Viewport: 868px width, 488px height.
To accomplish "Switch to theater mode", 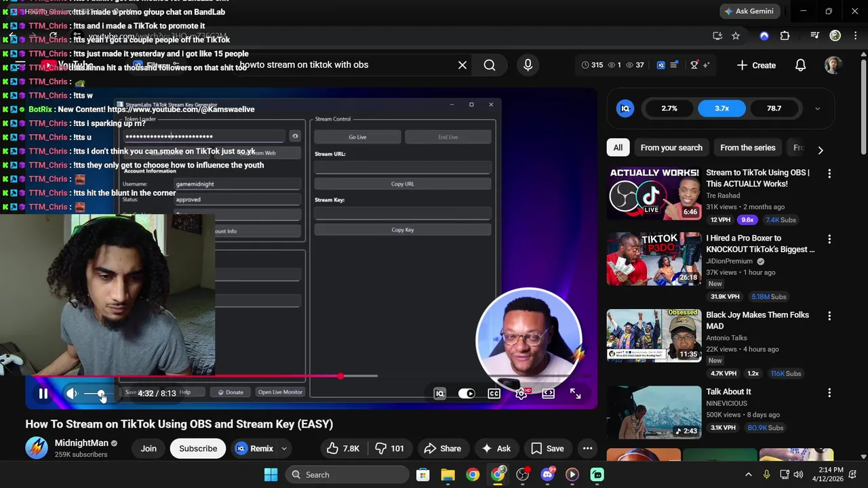I will (x=548, y=393).
